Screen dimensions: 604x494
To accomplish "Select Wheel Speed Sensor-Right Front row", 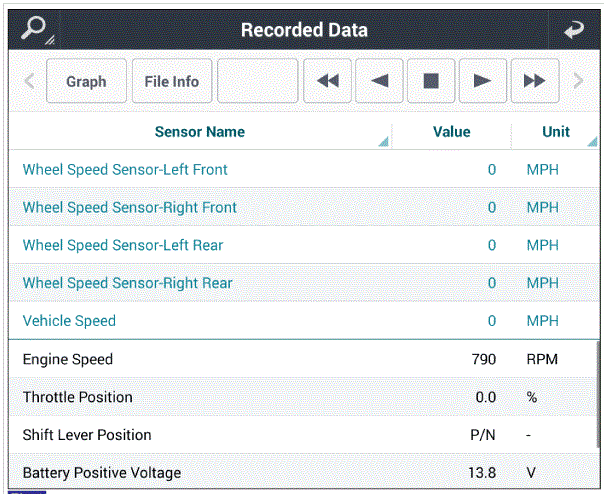I will [304, 207].
